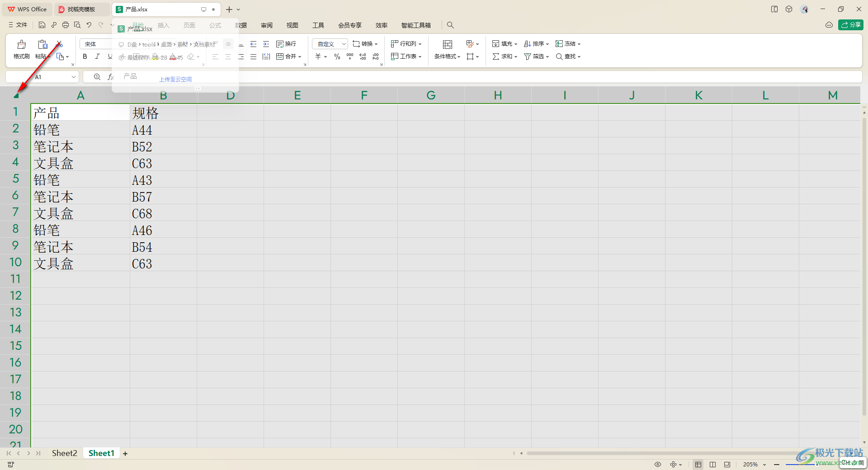Switch to the Review (审阅) tab
Image resolution: width=868 pixels, height=470 pixels.
(x=267, y=25)
